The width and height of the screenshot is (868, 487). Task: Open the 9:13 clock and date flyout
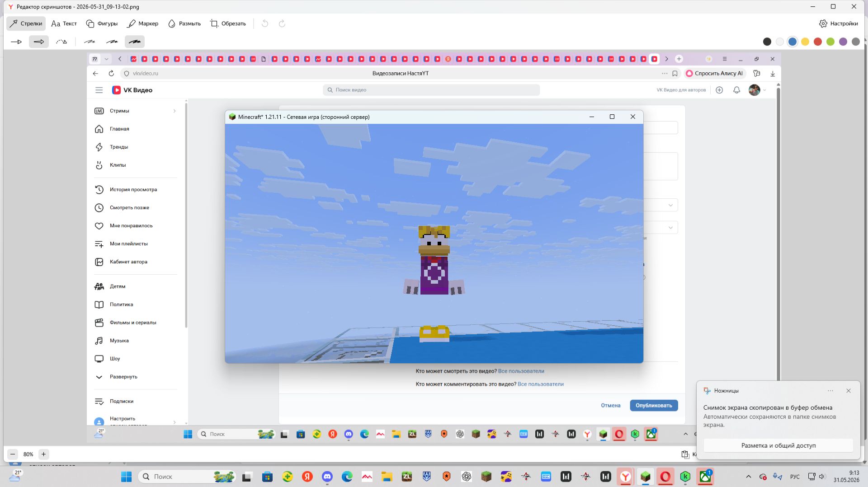coord(846,477)
